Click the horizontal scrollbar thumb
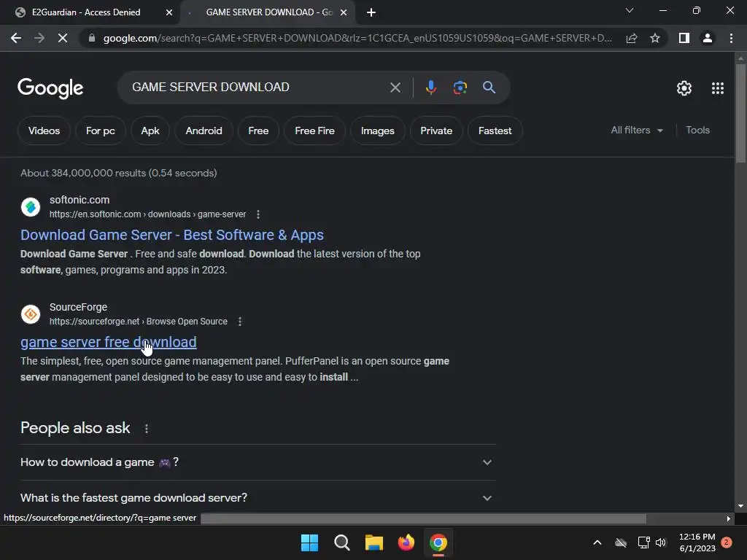 point(424,518)
